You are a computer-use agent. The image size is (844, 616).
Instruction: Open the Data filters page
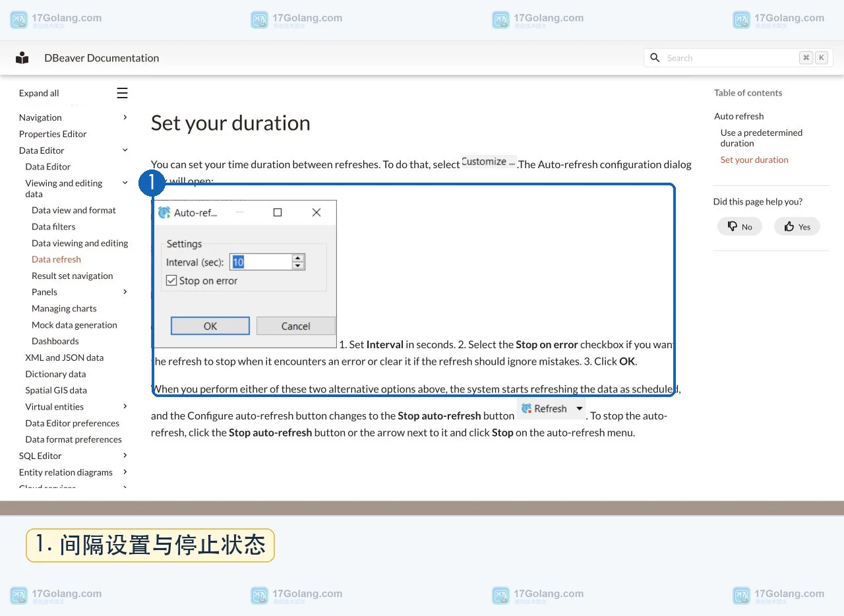[x=53, y=226]
